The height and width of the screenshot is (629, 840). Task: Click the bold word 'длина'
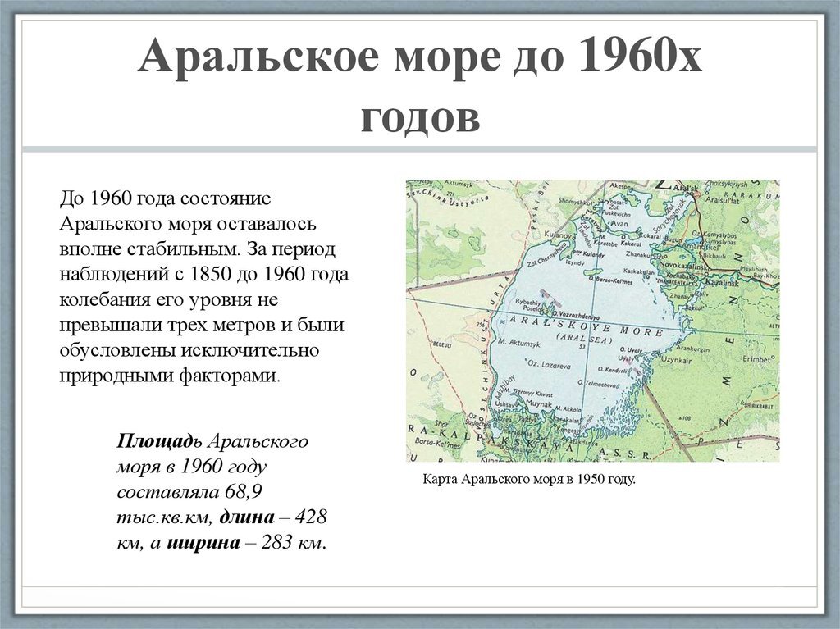[x=246, y=517]
